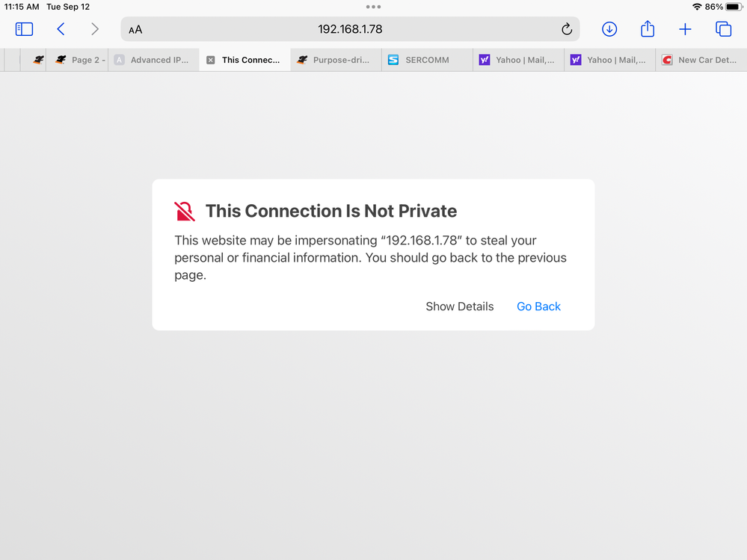Screen dimensions: 747x560
Task: Add a new tab with the plus icon
Action: click(x=685, y=29)
